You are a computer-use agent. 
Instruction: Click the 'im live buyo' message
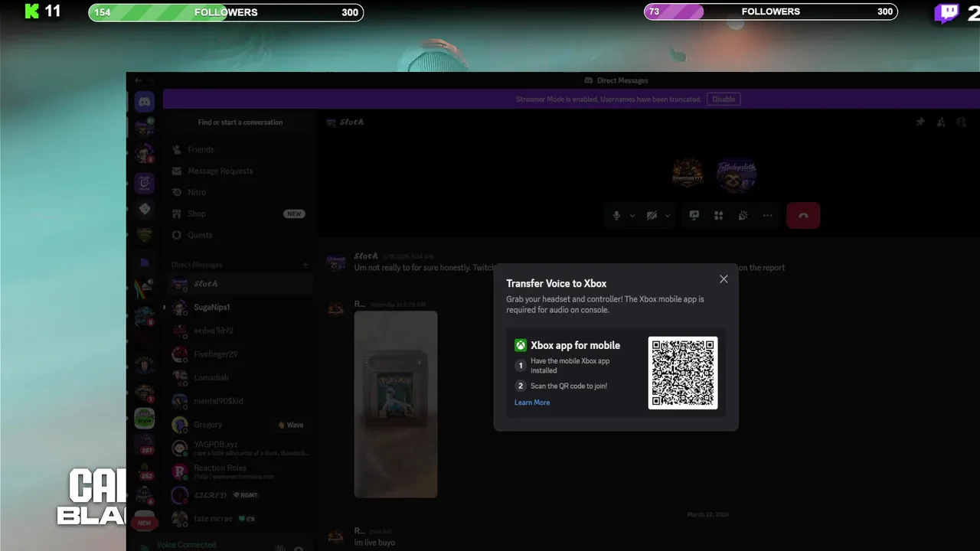tap(374, 543)
